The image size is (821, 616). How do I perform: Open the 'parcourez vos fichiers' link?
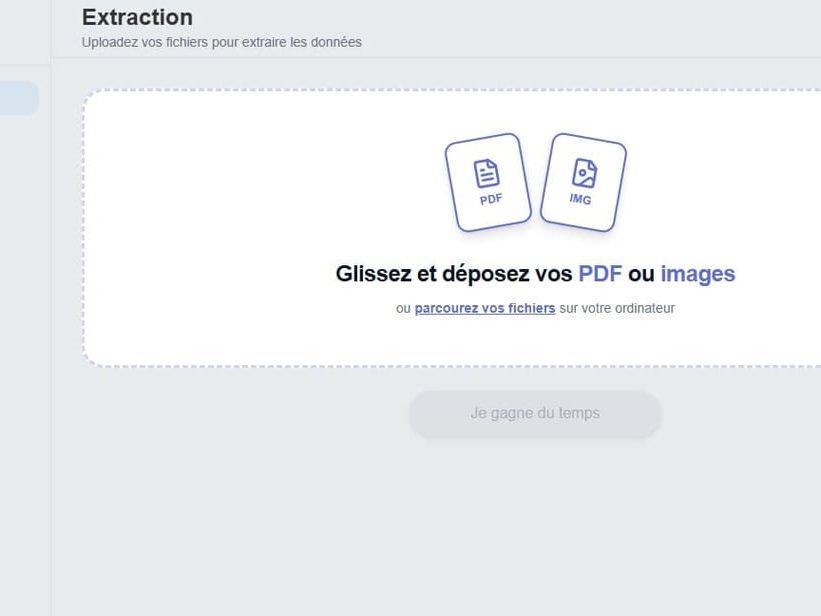485,308
